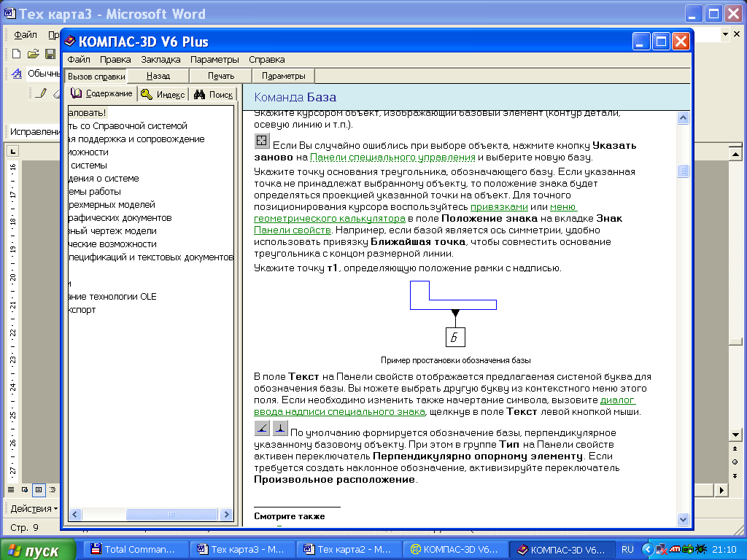Image resolution: width=747 pixels, height=560 pixels.
Task: Select tree item 'ание технологии OLE'
Action: pyautogui.click(x=112, y=297)
